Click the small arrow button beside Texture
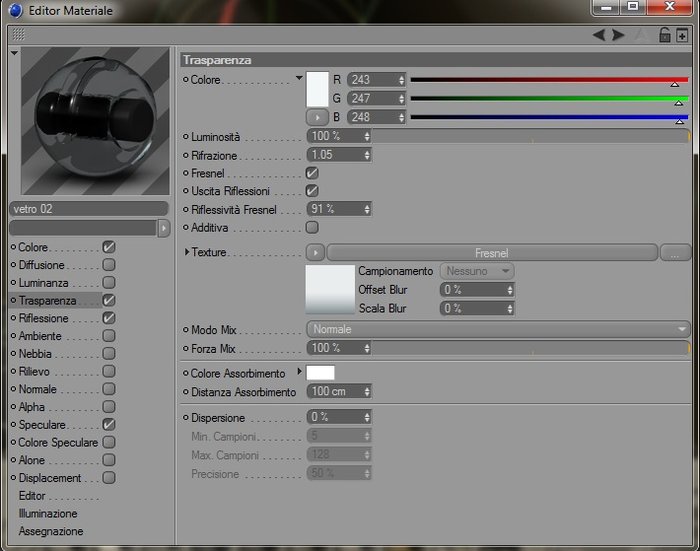The image size is (700, 551). [x=315, y=253]
